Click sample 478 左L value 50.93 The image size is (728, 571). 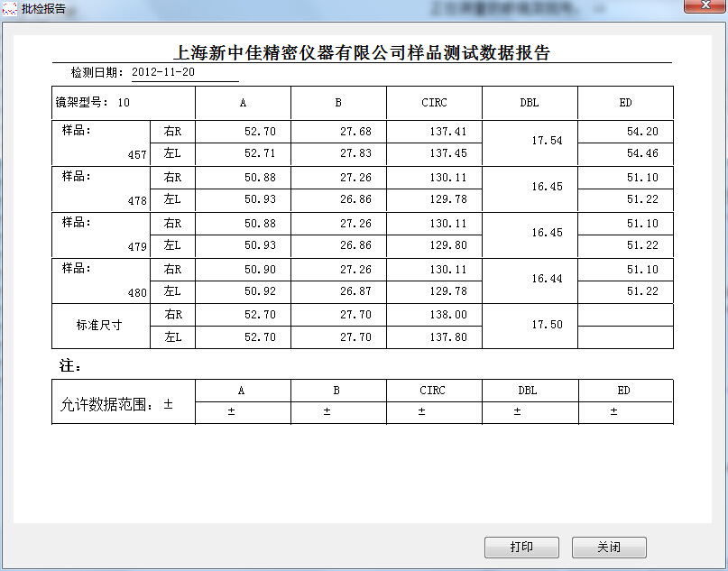(260, 199)
